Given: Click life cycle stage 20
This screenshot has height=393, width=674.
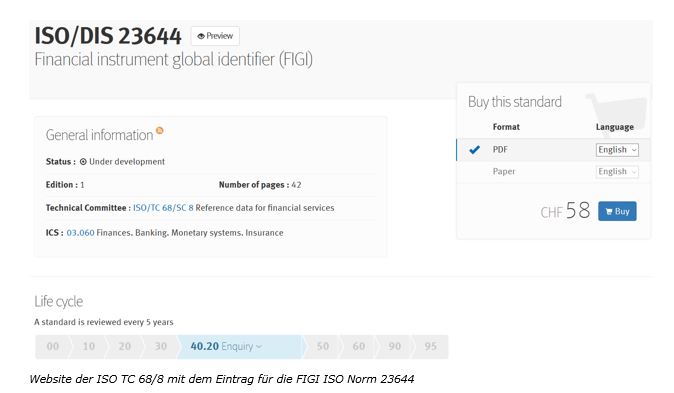Looking at the screenshot, I should (x=125, y=347).
